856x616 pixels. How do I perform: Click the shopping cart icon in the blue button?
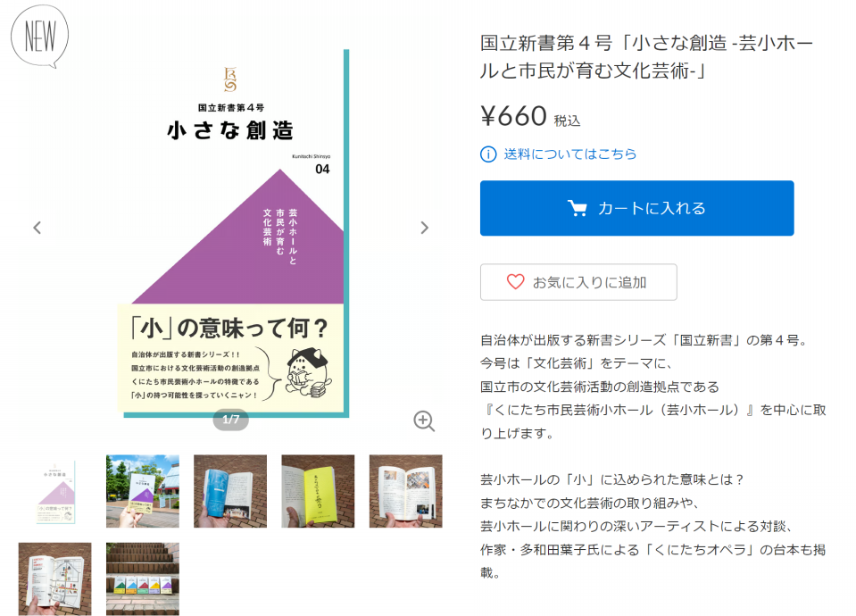coord(577,208)
